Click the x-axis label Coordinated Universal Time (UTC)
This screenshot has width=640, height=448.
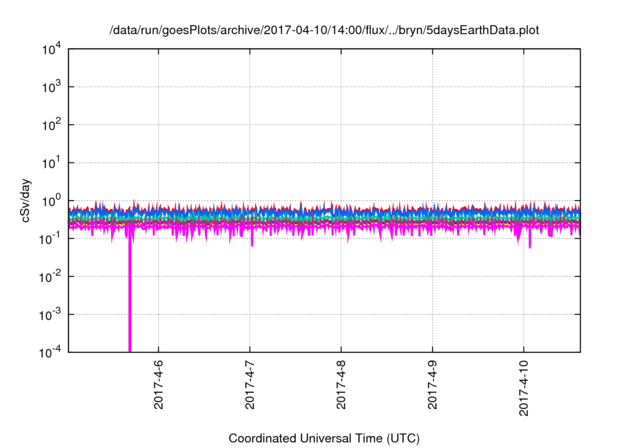click(324, 438)
